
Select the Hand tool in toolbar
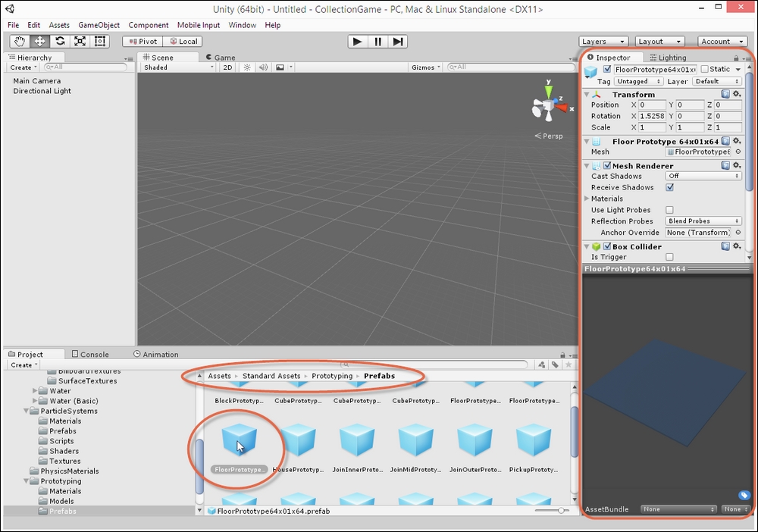click(x=20, y=42)
